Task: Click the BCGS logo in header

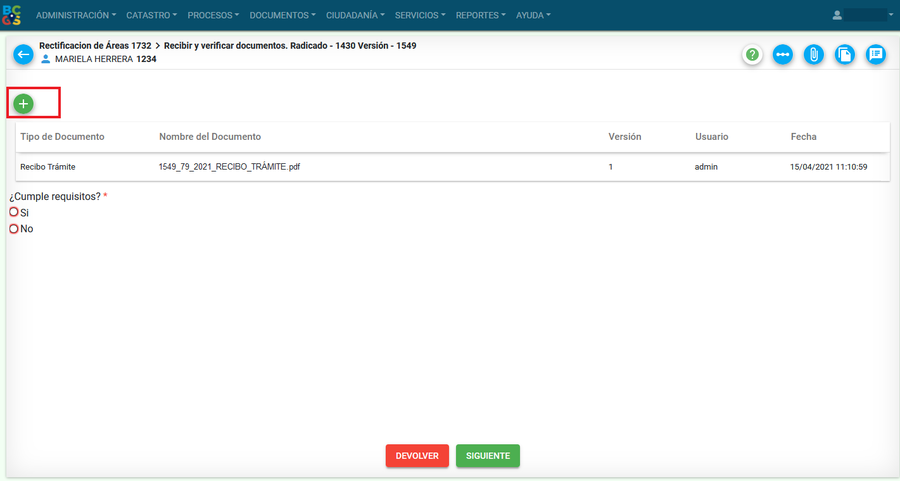Action: tap(12, 15)
